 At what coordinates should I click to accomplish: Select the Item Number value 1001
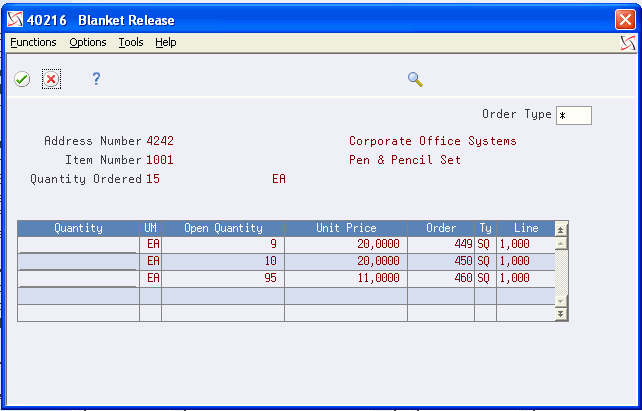coord(160,160)
